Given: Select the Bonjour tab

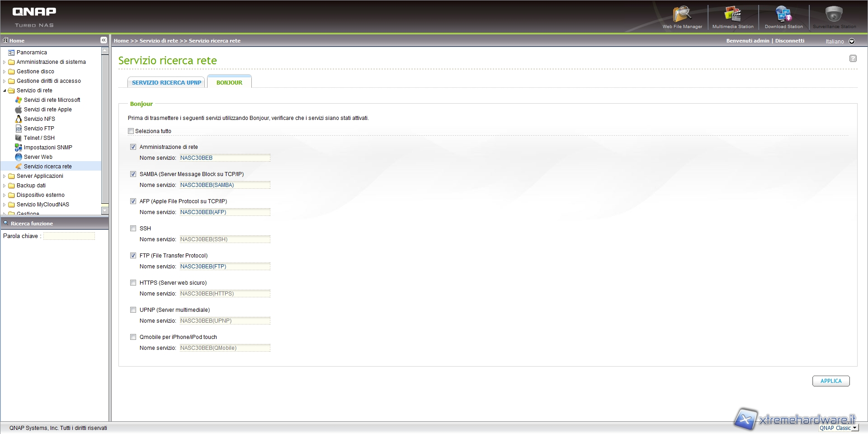Looking at the screenshot, I should [x=229, y=82].
